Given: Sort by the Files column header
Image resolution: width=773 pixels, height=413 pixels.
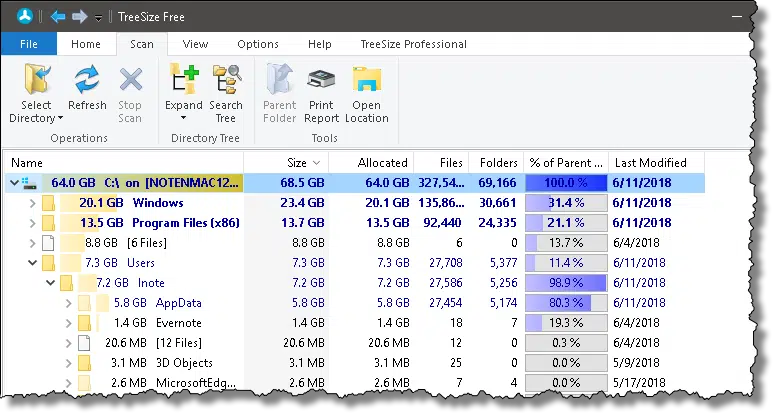Looking at the screenshot, I should (440, 163).
